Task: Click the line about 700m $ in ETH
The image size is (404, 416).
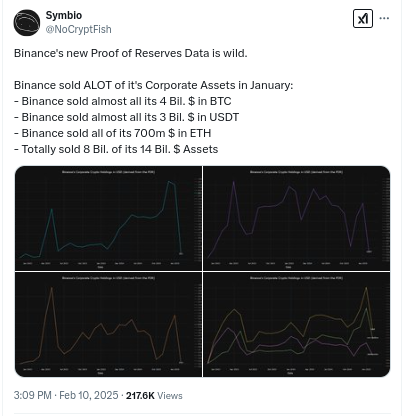Action: click(x=113, y=133)
